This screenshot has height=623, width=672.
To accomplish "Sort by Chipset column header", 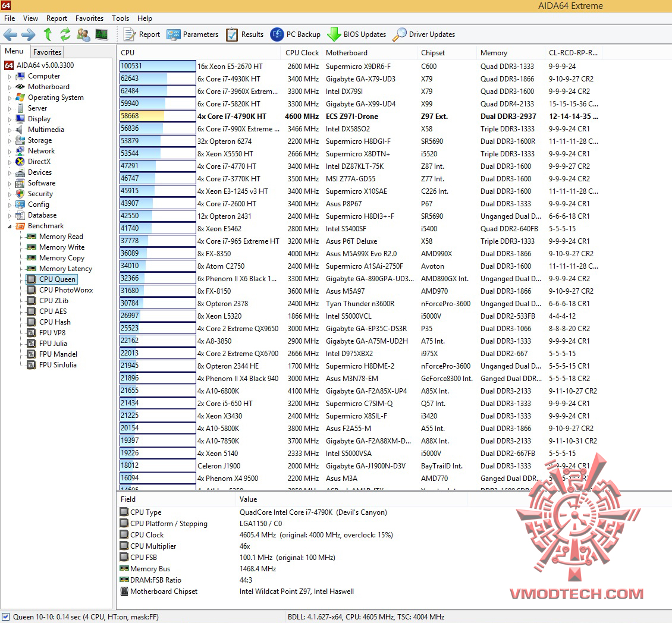I will (447, 53).
